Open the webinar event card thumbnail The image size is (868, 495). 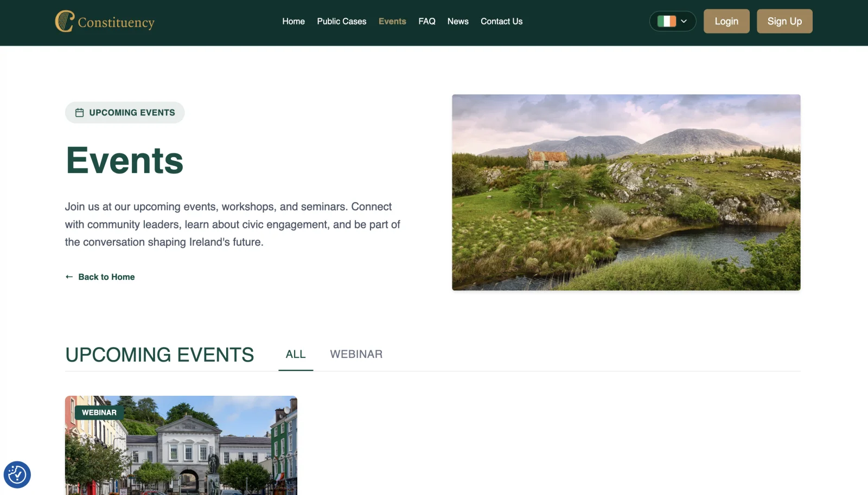pos(181,445)
